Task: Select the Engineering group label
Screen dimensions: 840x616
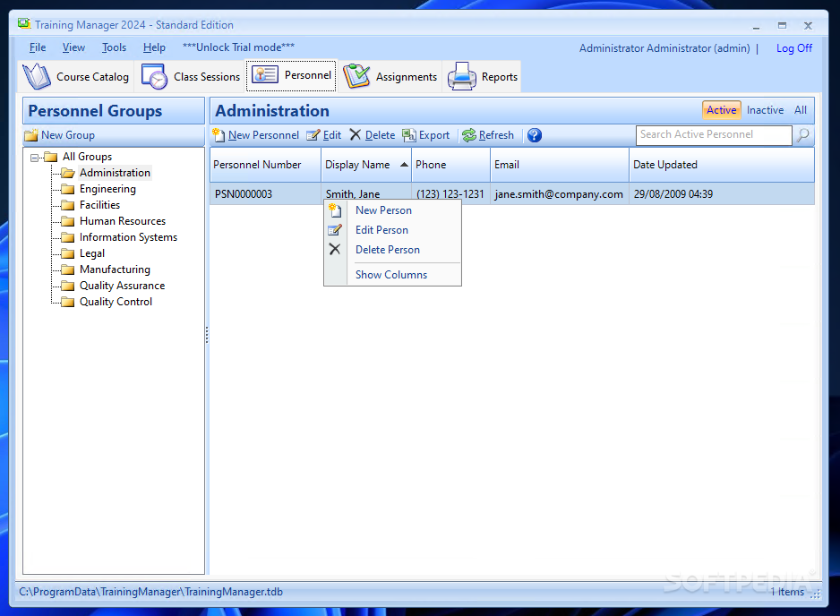Action: click(x=107, y=189)
